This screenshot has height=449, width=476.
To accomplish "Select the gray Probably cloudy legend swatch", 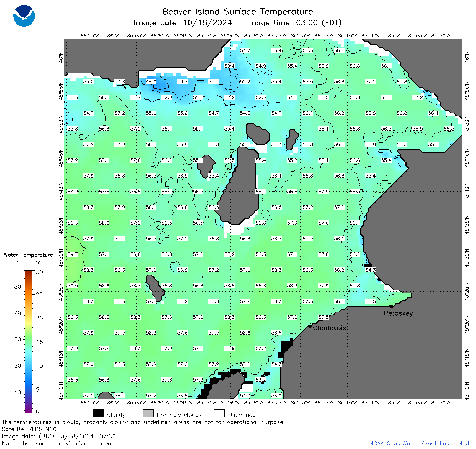I will (x=148, y=413).
